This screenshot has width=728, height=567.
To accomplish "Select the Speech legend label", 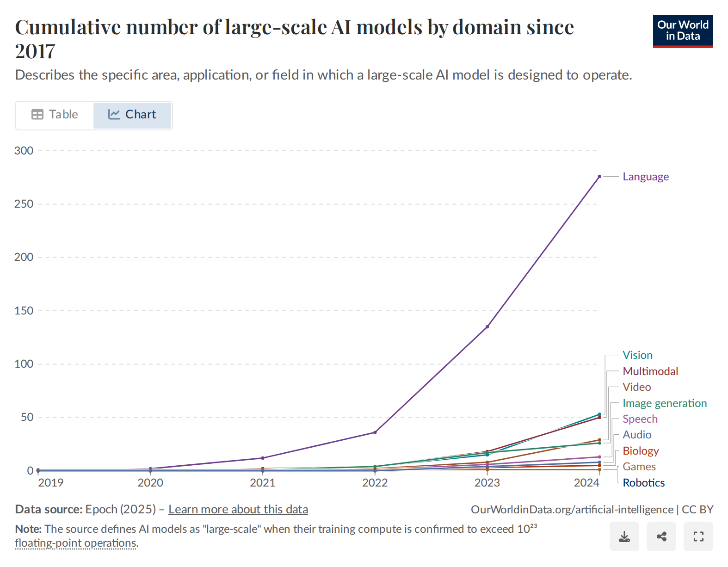I will pyautogui.click(x=640, y=419).
